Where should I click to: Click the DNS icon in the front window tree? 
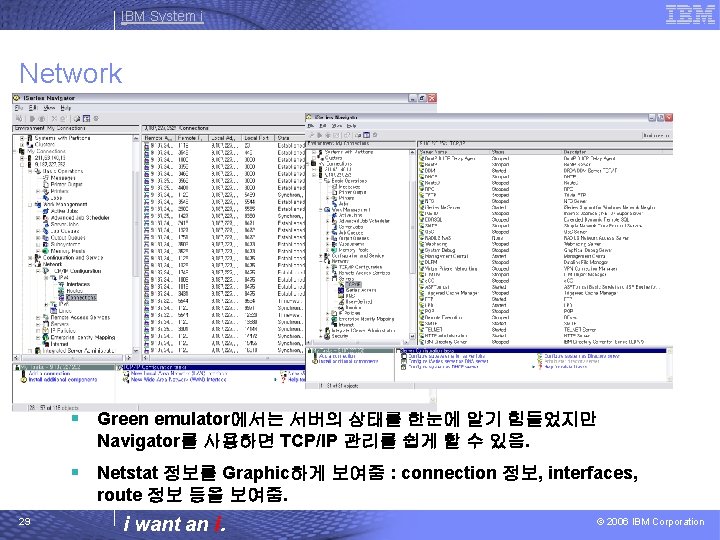click(x=341, y=296)
